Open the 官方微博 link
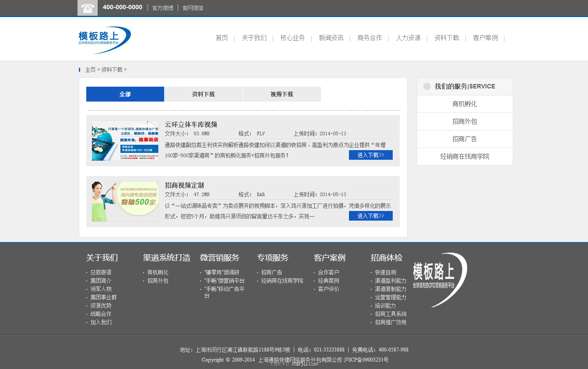588x369 pixels. point(162,8)
